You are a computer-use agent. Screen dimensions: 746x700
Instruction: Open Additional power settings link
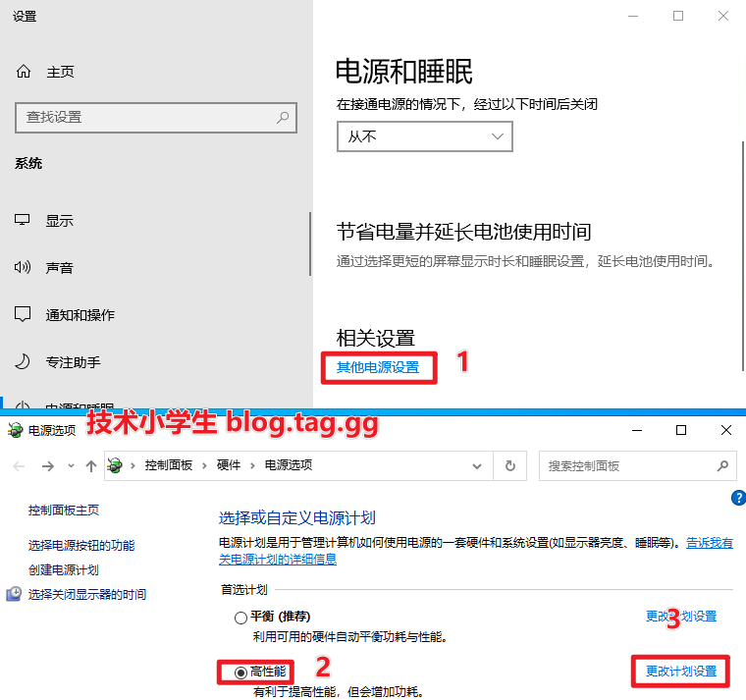(x=378, y=367)
